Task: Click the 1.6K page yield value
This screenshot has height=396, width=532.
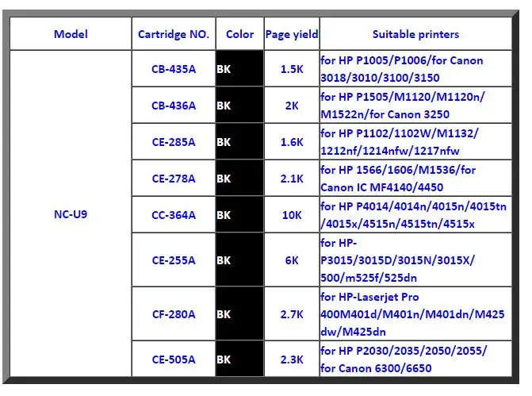Action: tap(292, 142)
